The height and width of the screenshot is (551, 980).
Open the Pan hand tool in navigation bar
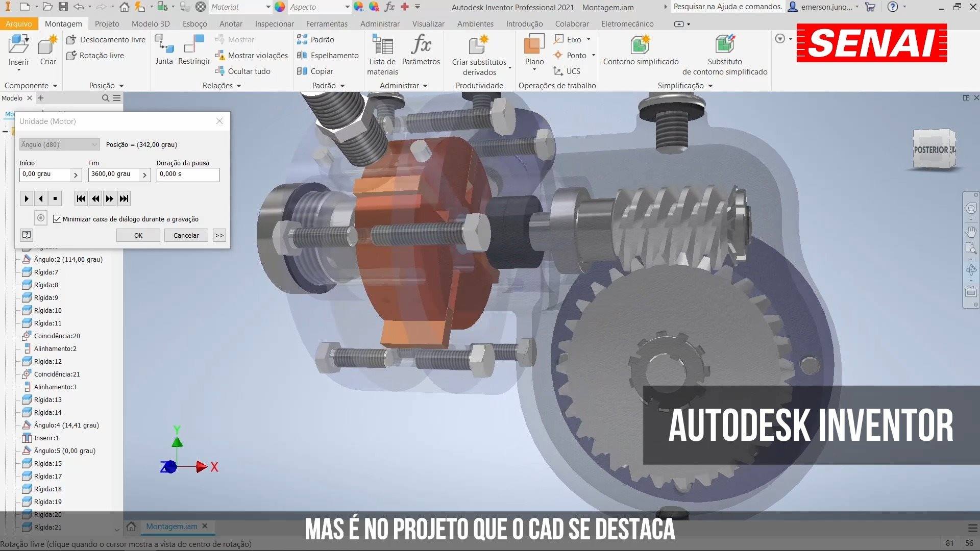click(x=971, y=231)
